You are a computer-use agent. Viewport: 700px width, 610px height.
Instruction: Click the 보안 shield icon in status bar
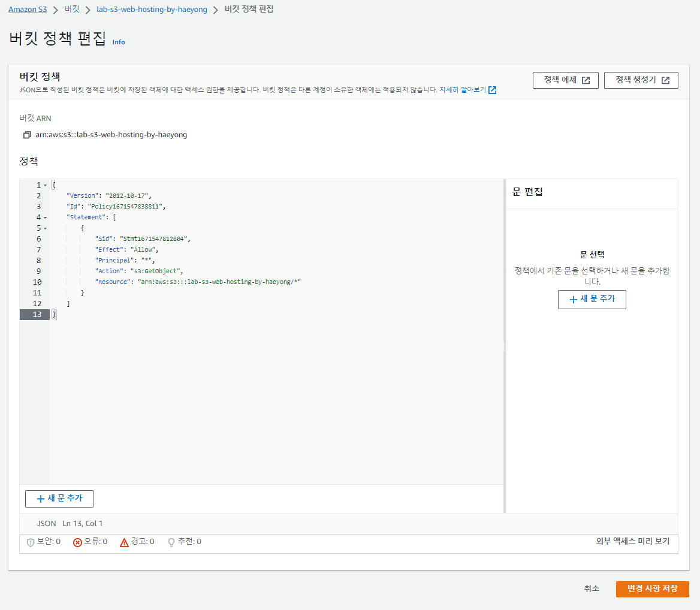pos(29,542)
